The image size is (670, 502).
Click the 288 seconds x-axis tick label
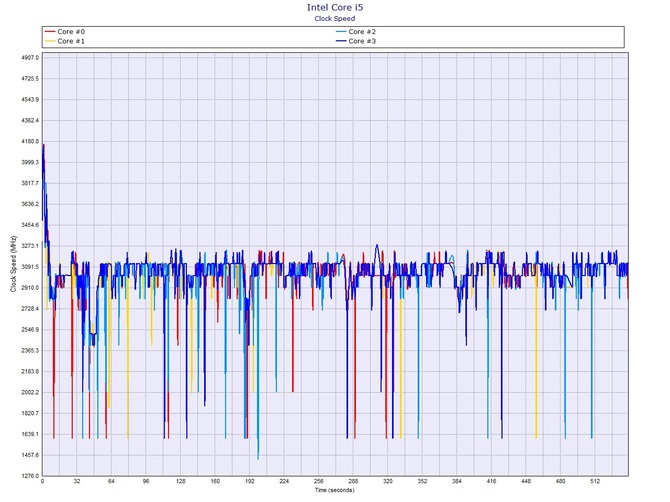pos(353,481)
